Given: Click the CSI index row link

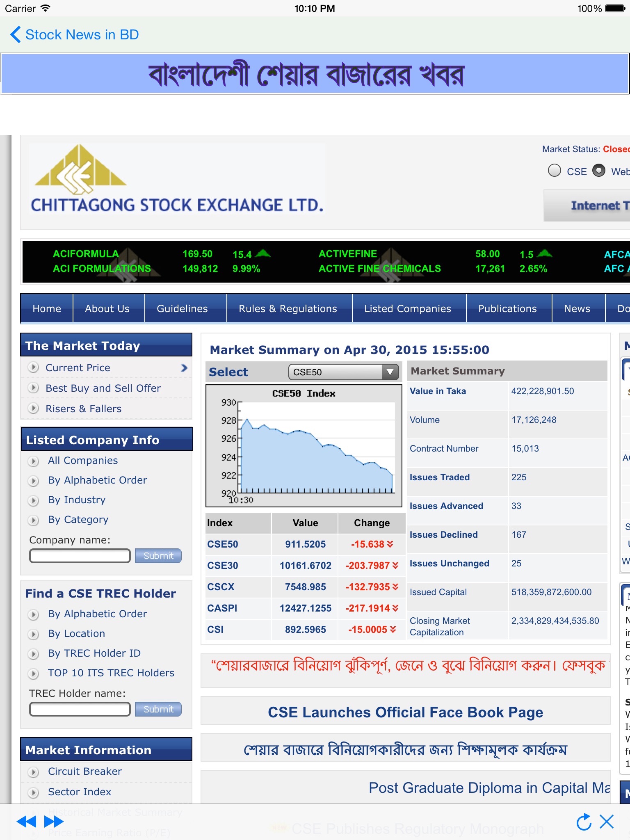Looking at the screenshot, I should (x=215, y=630).
